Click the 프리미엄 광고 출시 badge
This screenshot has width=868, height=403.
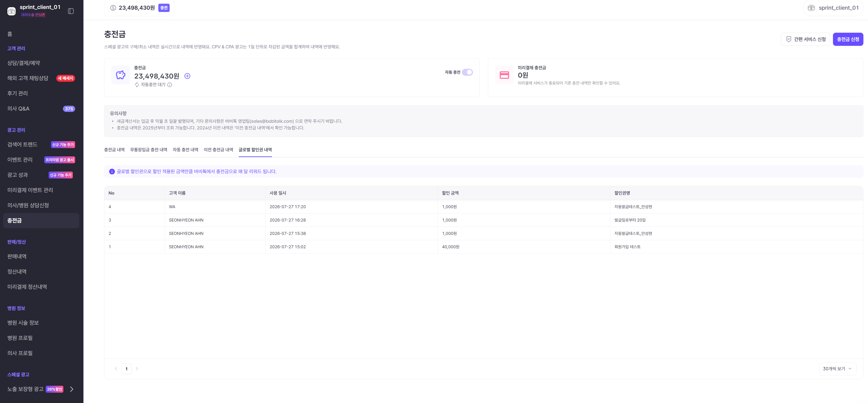coord(60,160)
